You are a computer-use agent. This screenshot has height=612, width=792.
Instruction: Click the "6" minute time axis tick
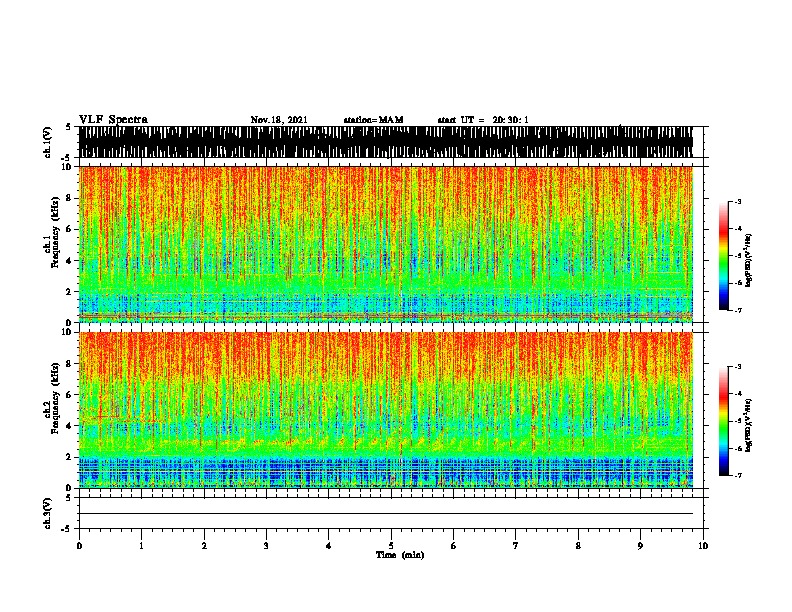pyautogui.click(x=454, y=546)
